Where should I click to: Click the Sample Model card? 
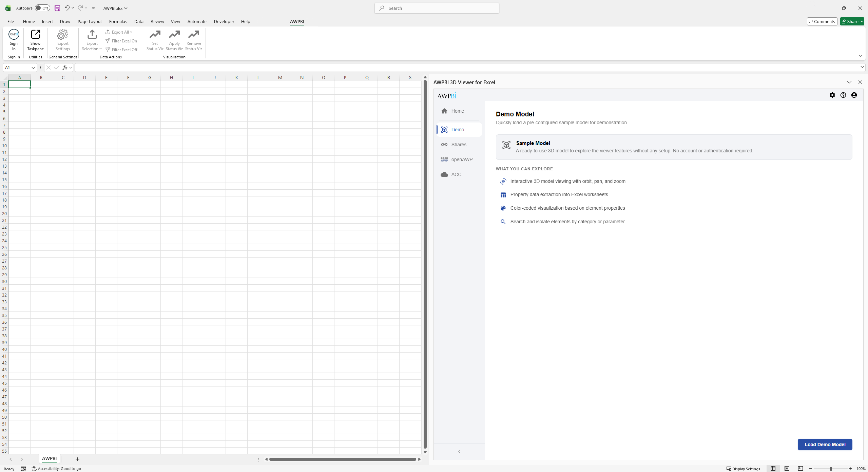pos(674,147)
